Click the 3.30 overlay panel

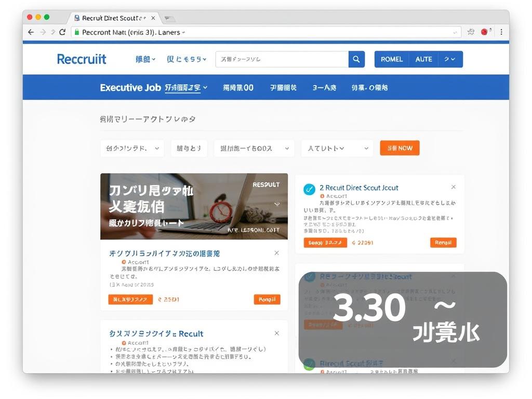(403, 320)
